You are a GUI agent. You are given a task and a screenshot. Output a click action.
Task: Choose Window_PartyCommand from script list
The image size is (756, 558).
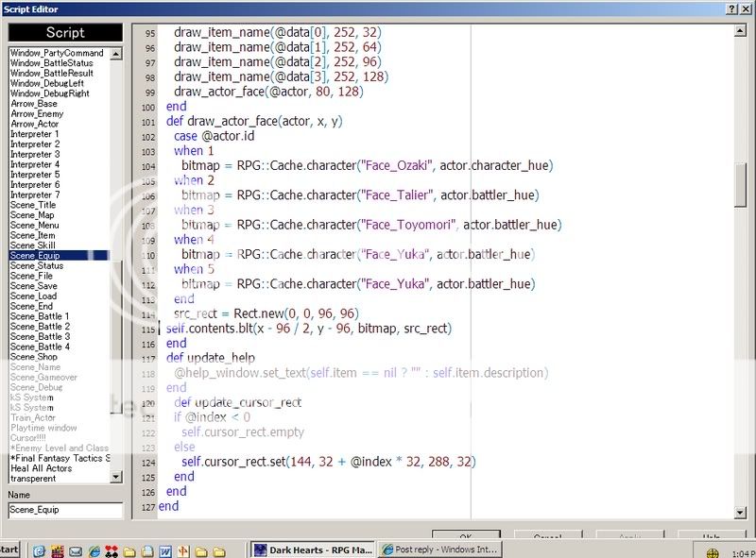point(57,53)
